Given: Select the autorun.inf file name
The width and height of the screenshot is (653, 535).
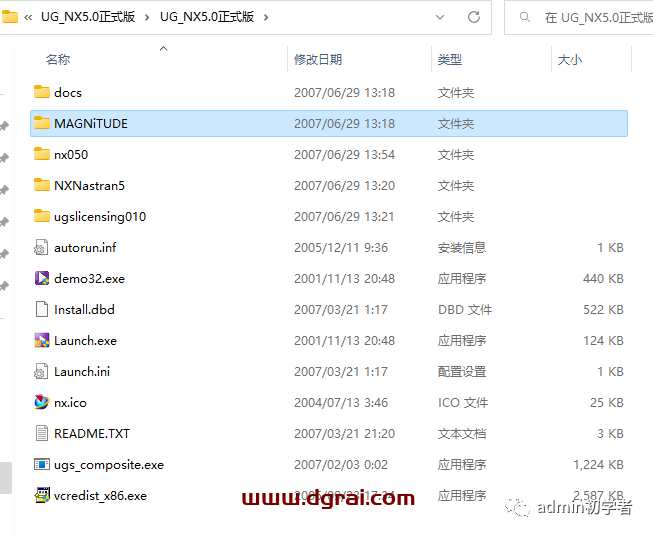Looking at the screenshot, I should point(85,248).
